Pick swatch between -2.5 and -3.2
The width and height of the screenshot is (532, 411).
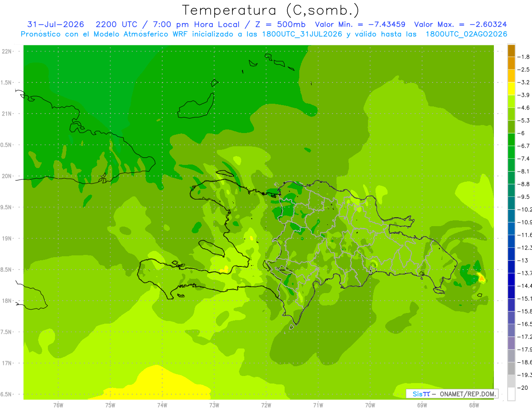pos(511,76)
